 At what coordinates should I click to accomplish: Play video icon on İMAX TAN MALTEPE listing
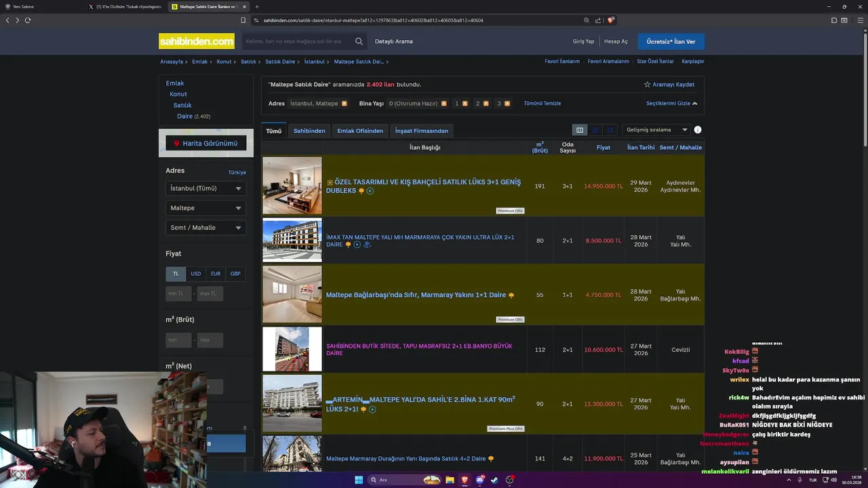357,245
